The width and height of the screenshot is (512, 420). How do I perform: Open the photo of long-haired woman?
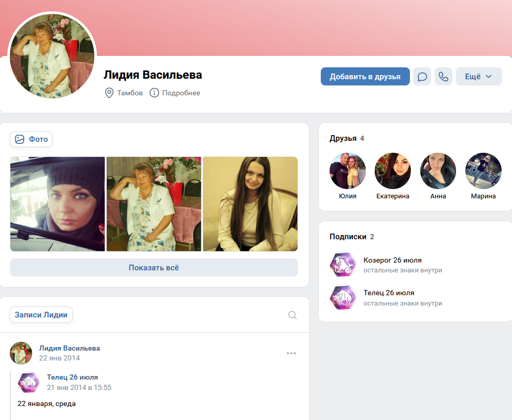pyautogui.click(x=250, y=204)
